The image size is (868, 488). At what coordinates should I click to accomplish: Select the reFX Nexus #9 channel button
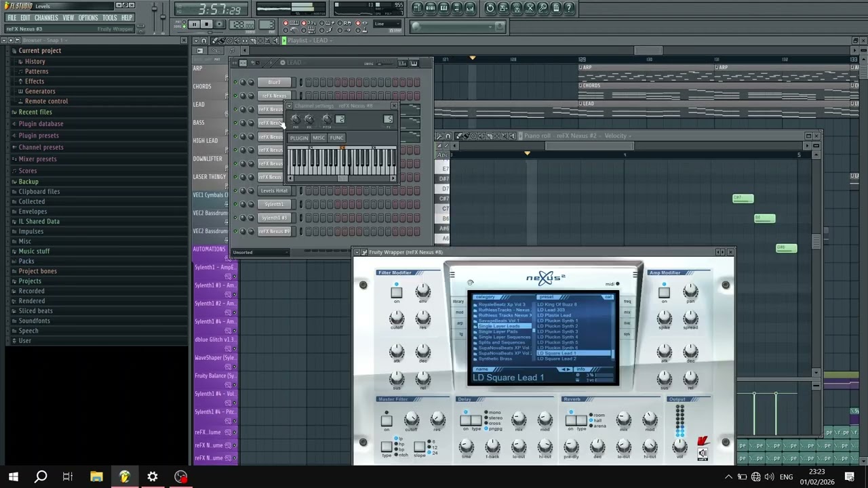pos(274,231)
